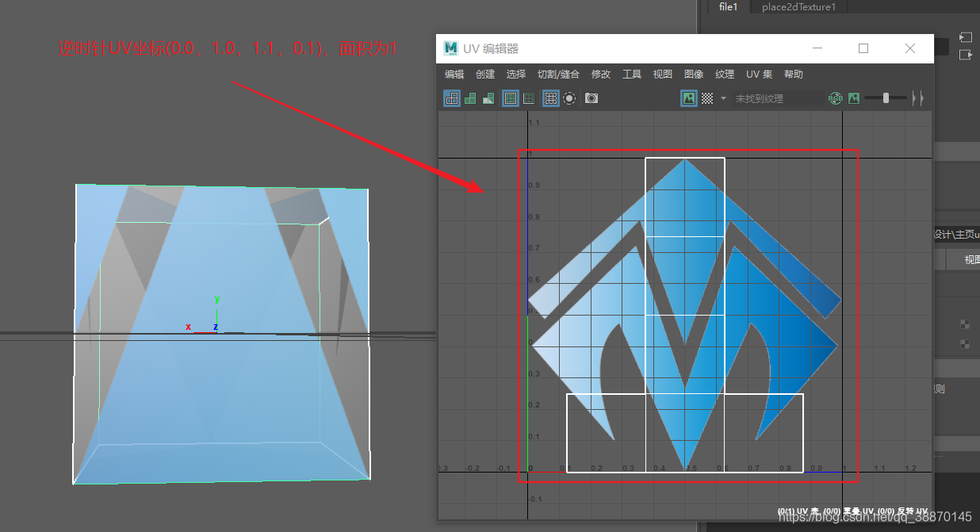Image resolution: width=980 pixels, height=532 pixels.
Task: Toggle texture borders display icon
Action: pos(511,98)
